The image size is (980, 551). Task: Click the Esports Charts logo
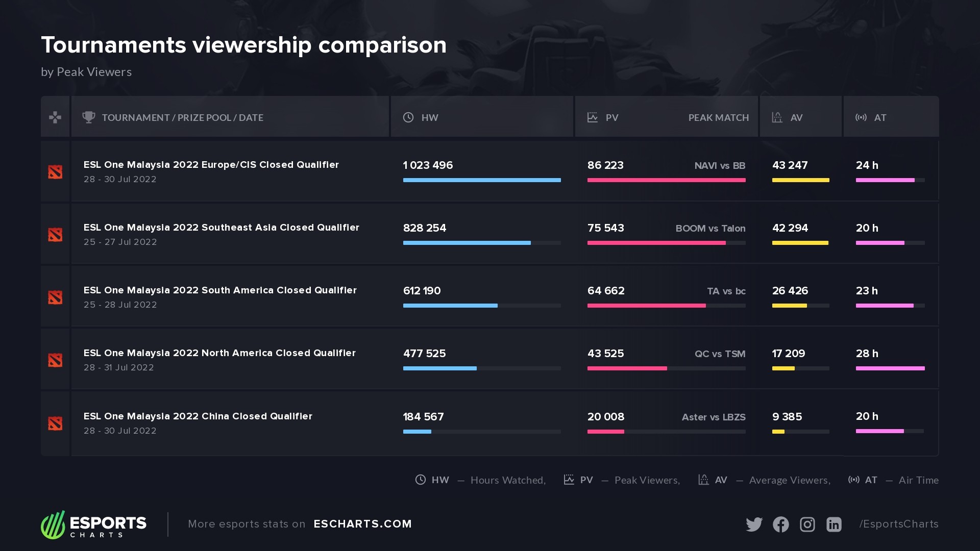click(93, 525)
